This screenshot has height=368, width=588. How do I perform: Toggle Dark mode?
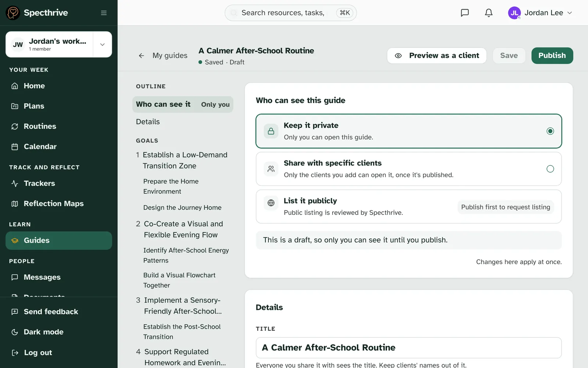tap(59, 332)
